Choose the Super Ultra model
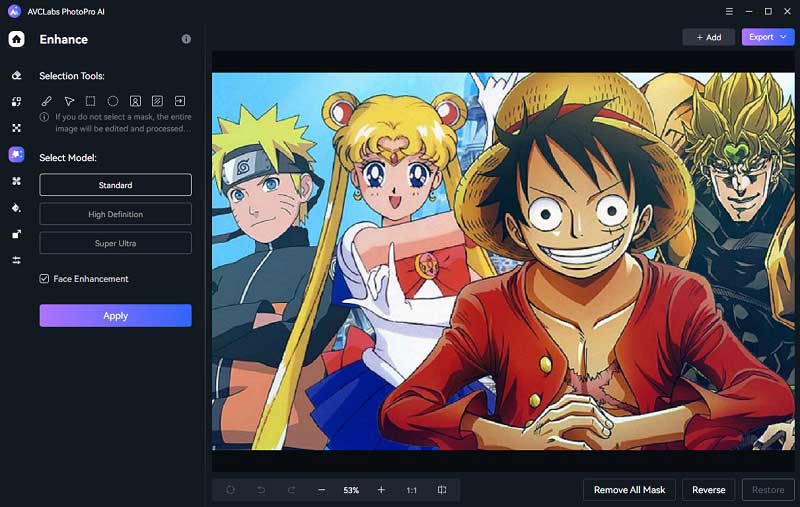The width and height of the screenshot is (800, 507). pos(115,243)
